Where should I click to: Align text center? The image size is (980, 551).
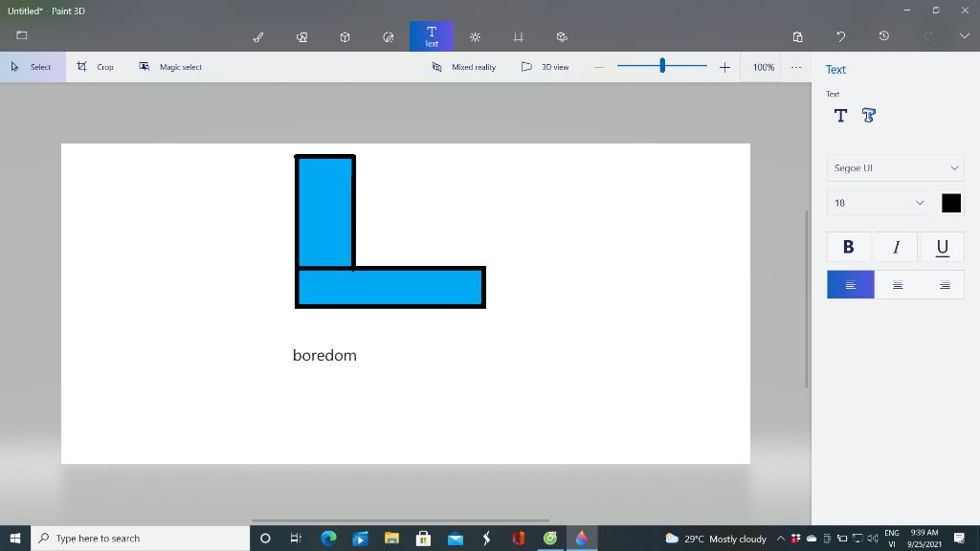pyautogui.click(x=898, y=285)
